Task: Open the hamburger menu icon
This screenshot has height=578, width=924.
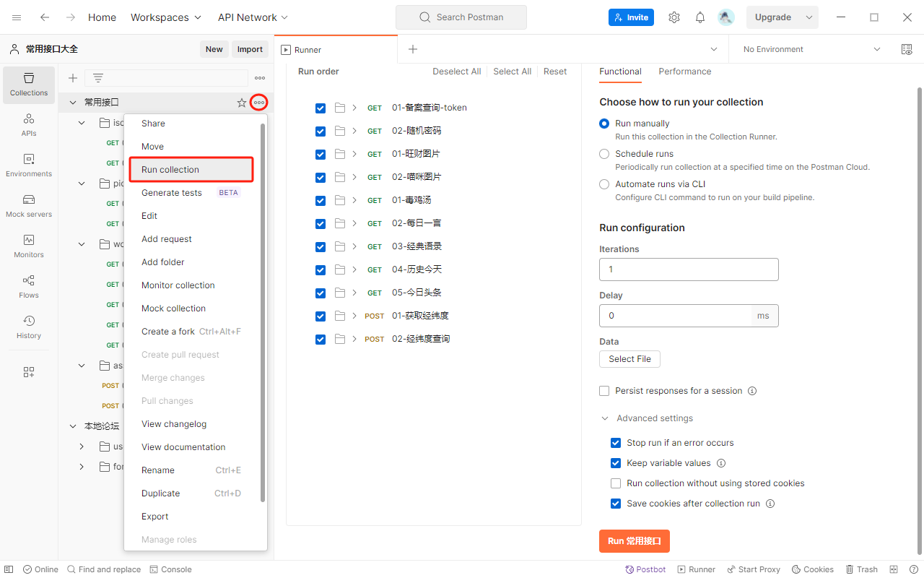Action: click(x=17, y=17)
